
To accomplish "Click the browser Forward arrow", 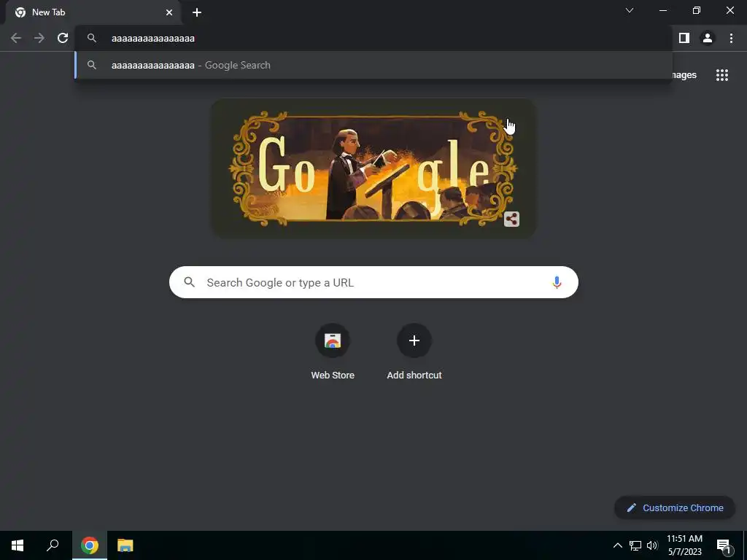I will pos(39,38).
